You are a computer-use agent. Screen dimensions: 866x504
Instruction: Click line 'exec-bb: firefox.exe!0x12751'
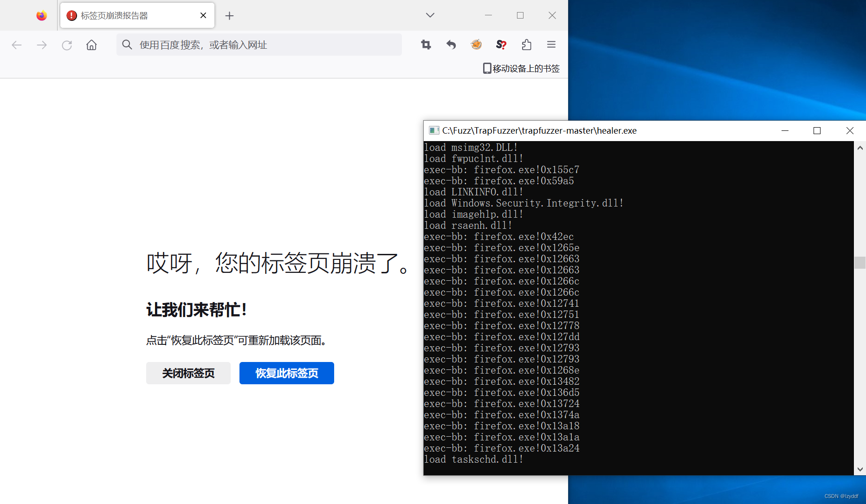tap(502, 315)
